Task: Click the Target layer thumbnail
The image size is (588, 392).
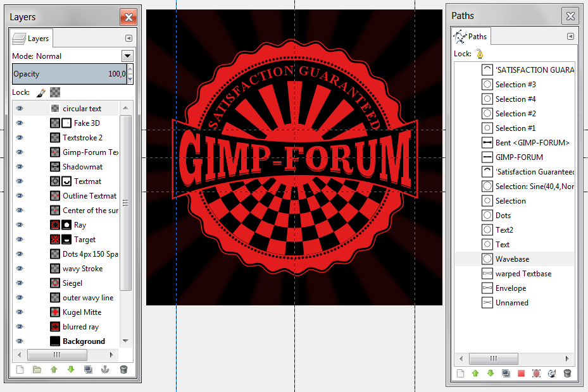Action: point(55,240)
